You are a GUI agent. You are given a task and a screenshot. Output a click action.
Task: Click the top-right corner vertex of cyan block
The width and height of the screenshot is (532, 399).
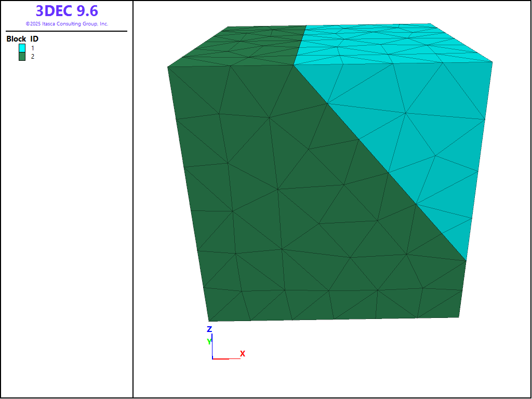point(492,62)
